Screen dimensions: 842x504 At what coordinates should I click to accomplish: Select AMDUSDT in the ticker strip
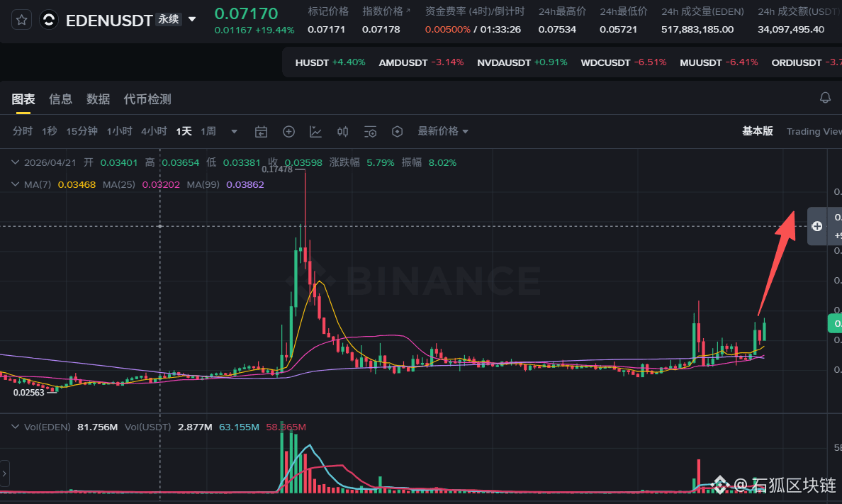[421, 62]
